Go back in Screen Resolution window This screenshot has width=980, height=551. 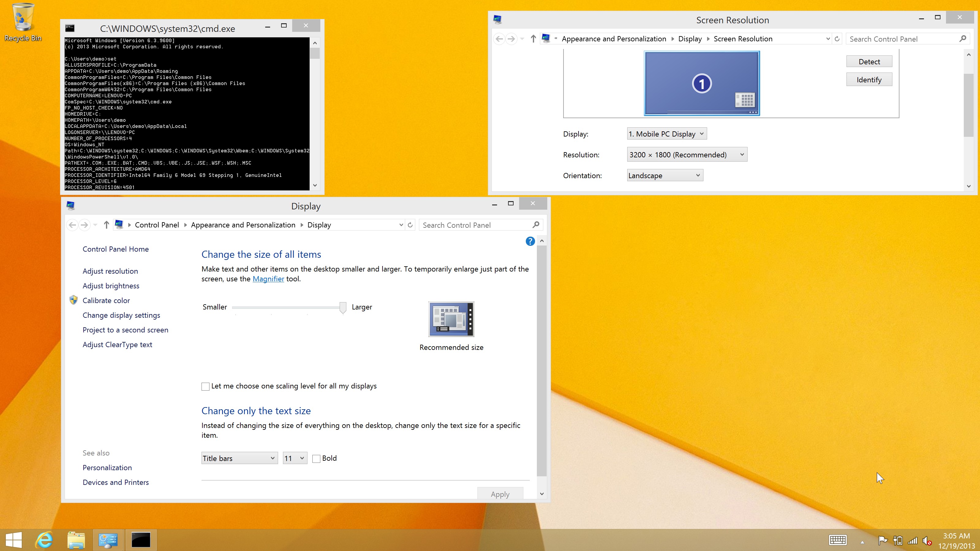(499, 39)
